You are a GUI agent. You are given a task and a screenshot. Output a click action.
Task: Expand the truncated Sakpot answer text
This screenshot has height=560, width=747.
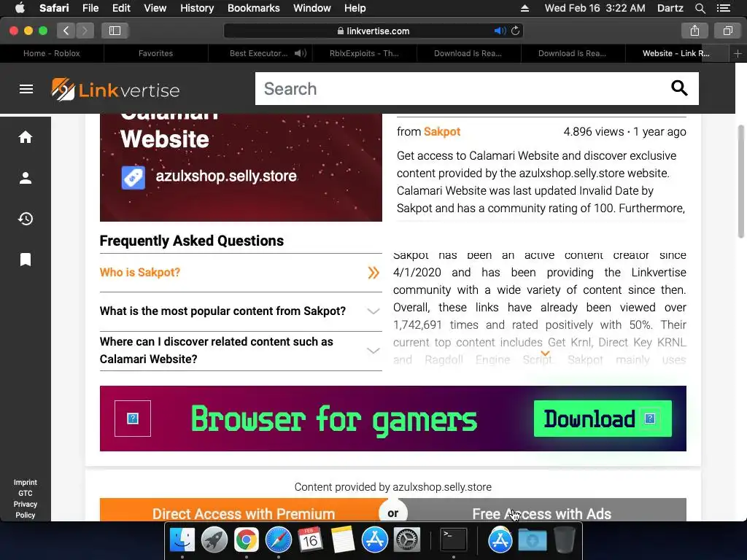(545, 354)
